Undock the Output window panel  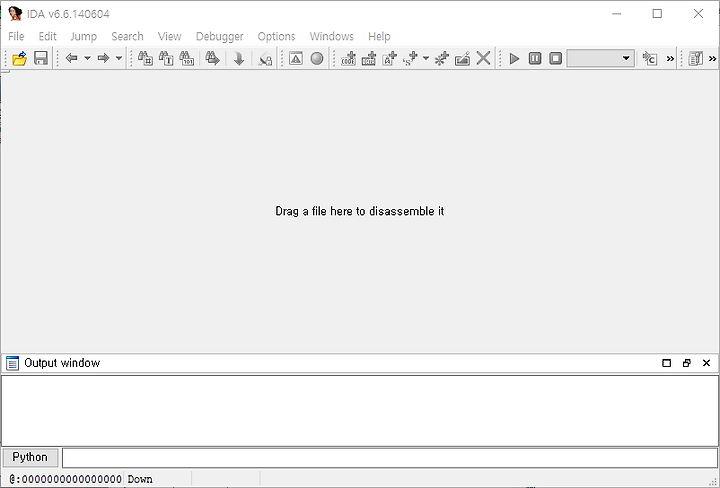coord(686,363)
